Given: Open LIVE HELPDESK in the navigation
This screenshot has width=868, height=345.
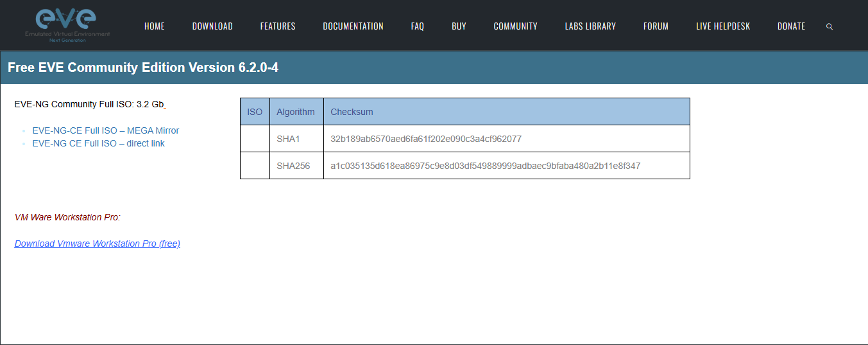Looking at the screenshot, I should (723, 26).
